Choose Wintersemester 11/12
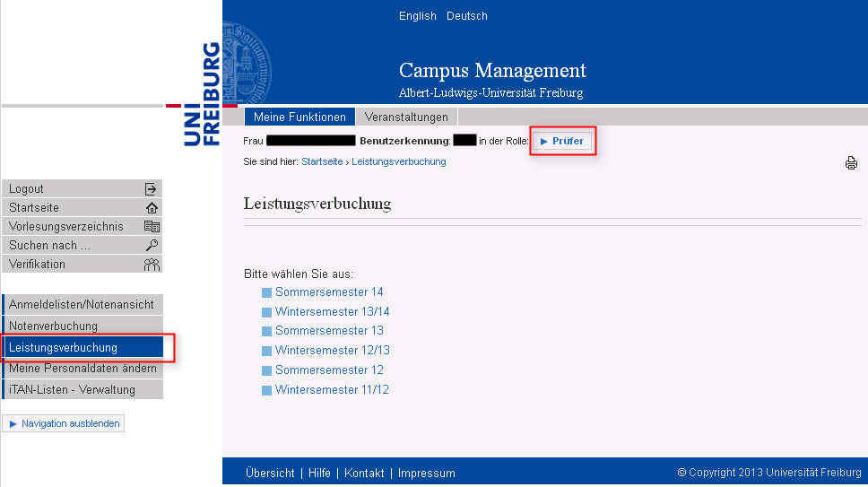The height and width of the screenshot is (487, 868). coord(332,389)
